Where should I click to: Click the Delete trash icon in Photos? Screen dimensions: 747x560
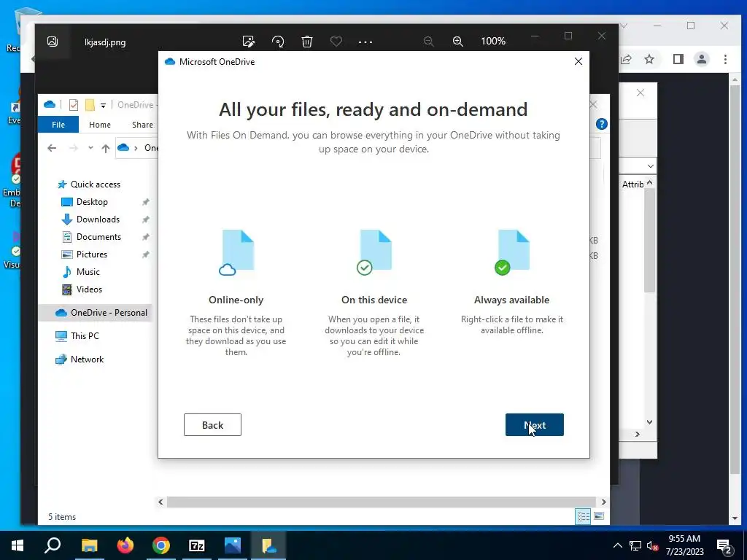pos(307,42)
